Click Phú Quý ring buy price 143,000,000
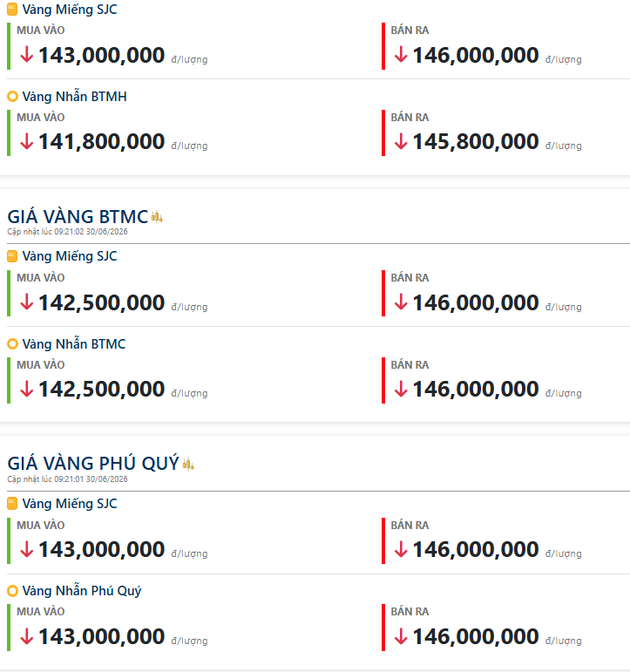This screenshot has height=672, width=630. coord(102,636)
